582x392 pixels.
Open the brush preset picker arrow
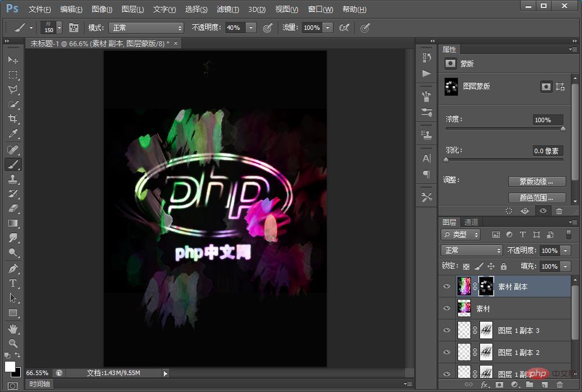59,28
